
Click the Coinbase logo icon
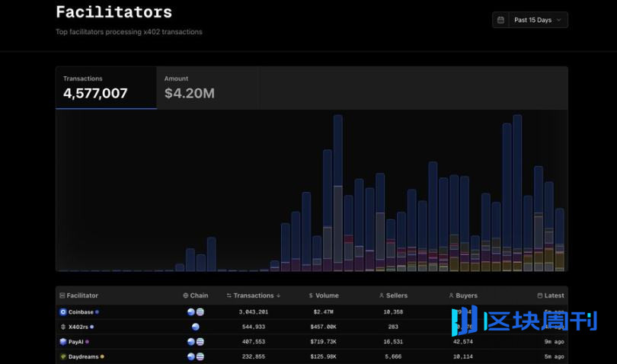pyautogui.click(x=63, y=312)
